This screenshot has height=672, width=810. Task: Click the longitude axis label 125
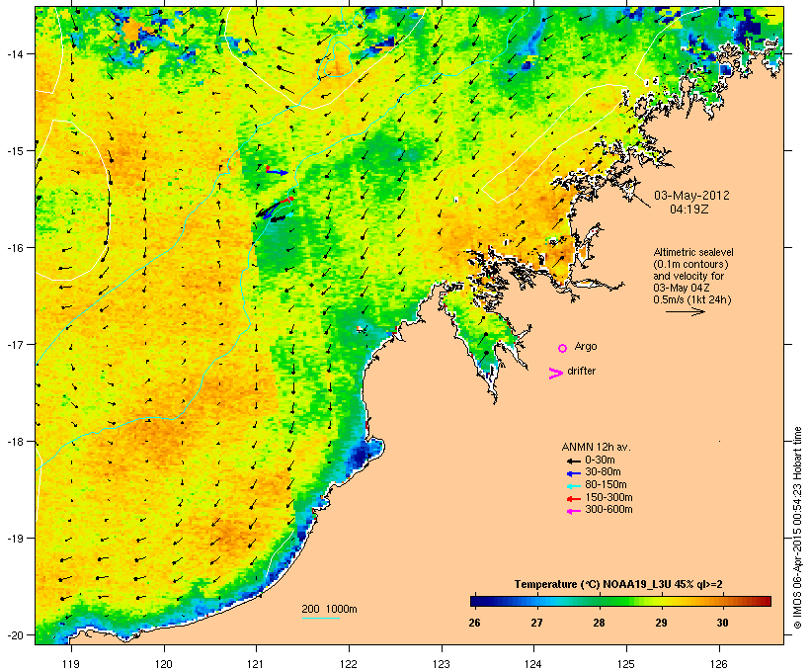(626, 664)
